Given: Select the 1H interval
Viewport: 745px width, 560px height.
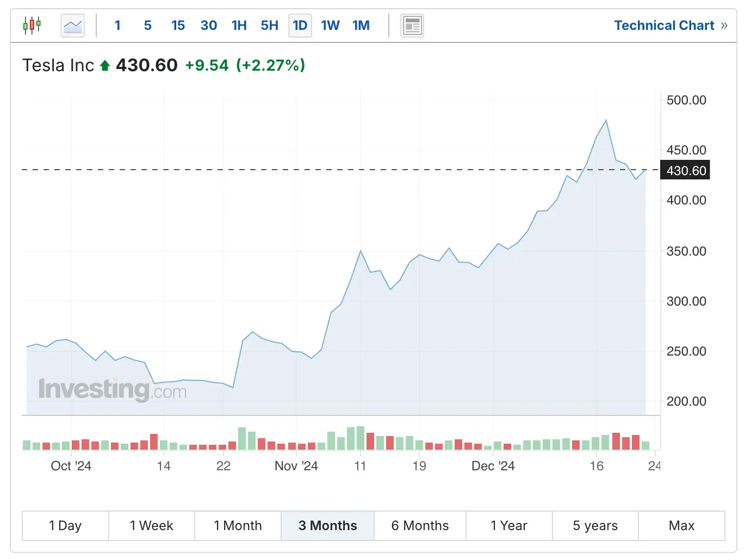Looking at the screenshot, I should click(x=239, y=26).
